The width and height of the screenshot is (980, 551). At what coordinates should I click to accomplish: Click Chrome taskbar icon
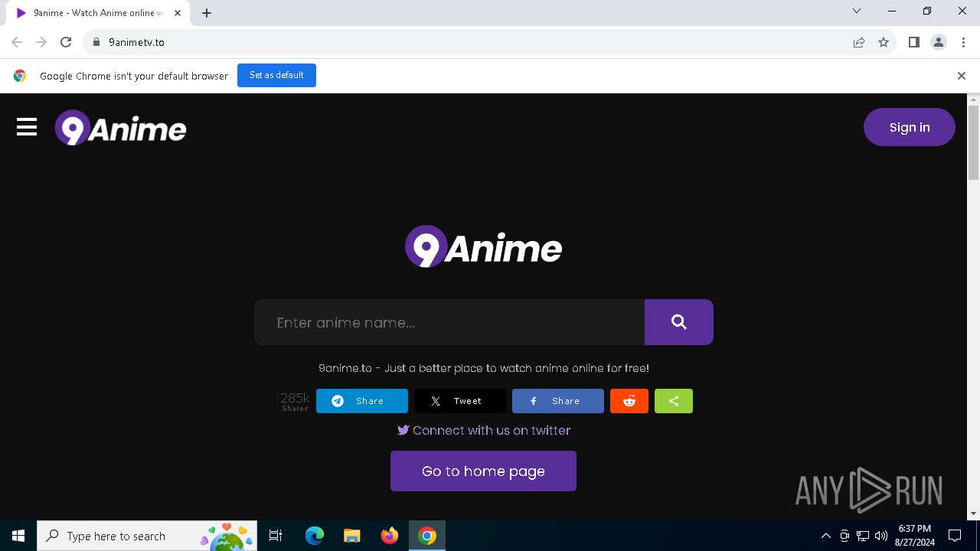tap(427, 536)
